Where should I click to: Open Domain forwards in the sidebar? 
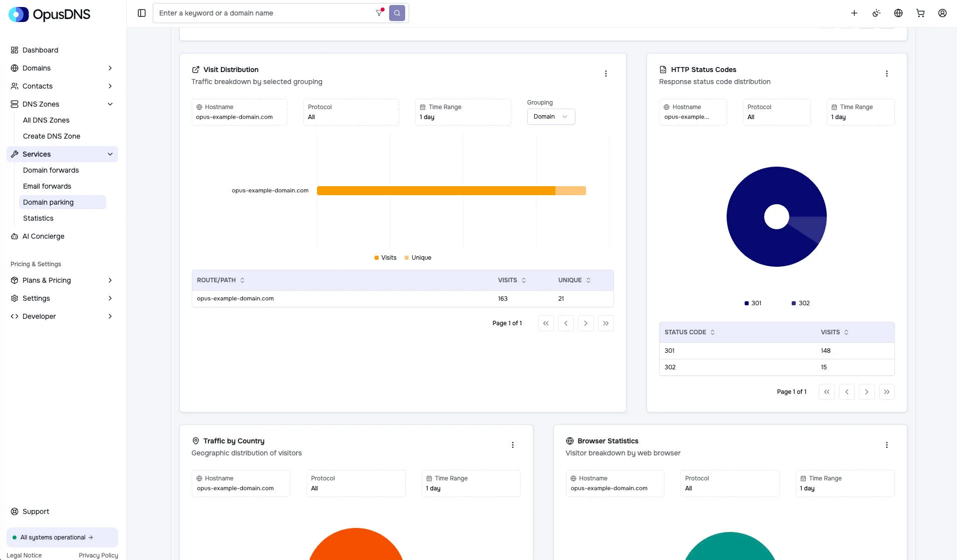tap(51, 170)
